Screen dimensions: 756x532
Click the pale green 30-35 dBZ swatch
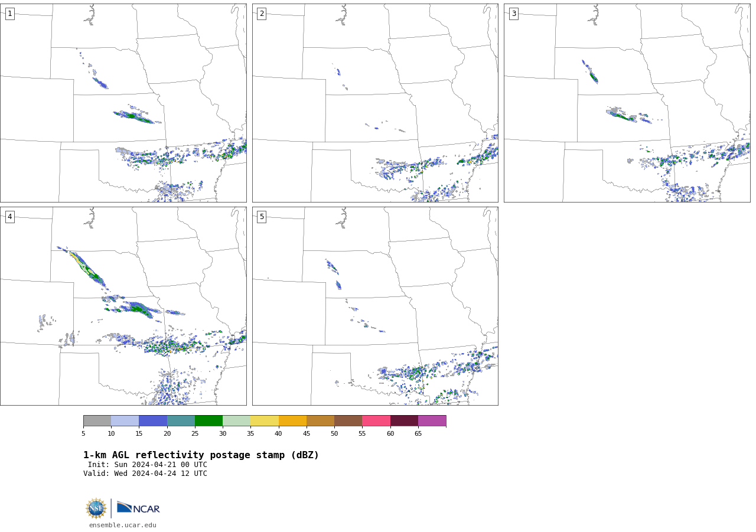click(236, 420)
